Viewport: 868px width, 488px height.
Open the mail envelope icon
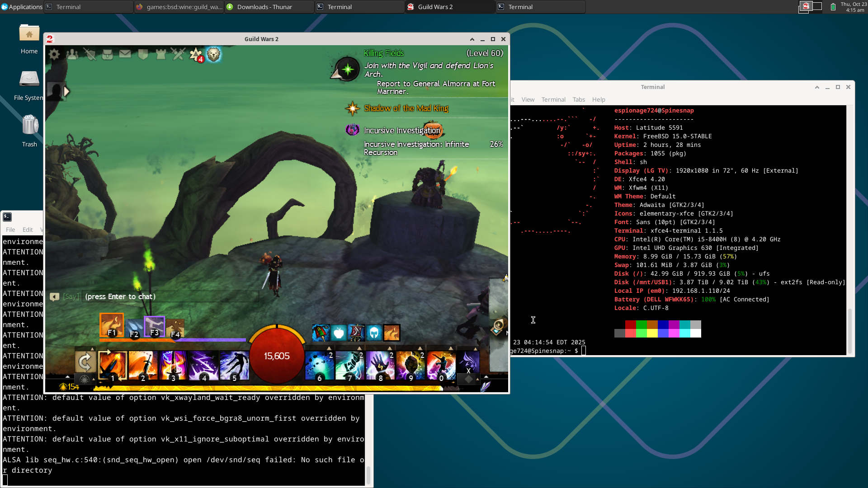point(125,55)
